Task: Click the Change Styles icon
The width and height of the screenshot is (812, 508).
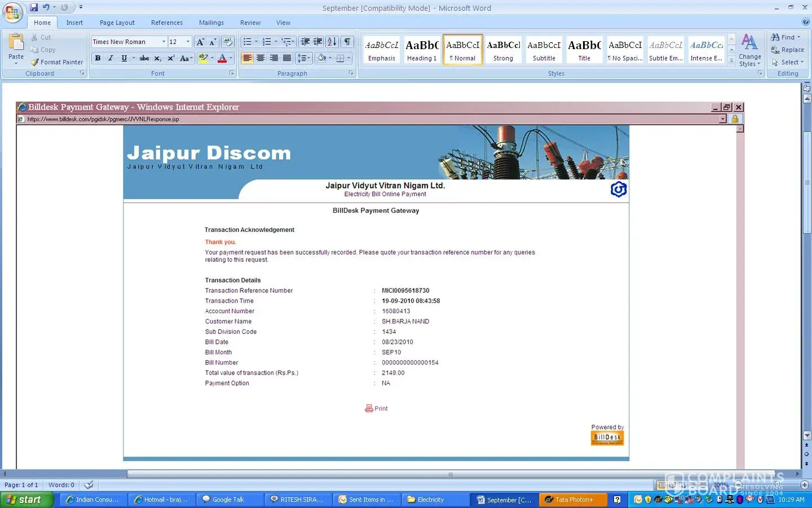Action: (x=749, y=50)
